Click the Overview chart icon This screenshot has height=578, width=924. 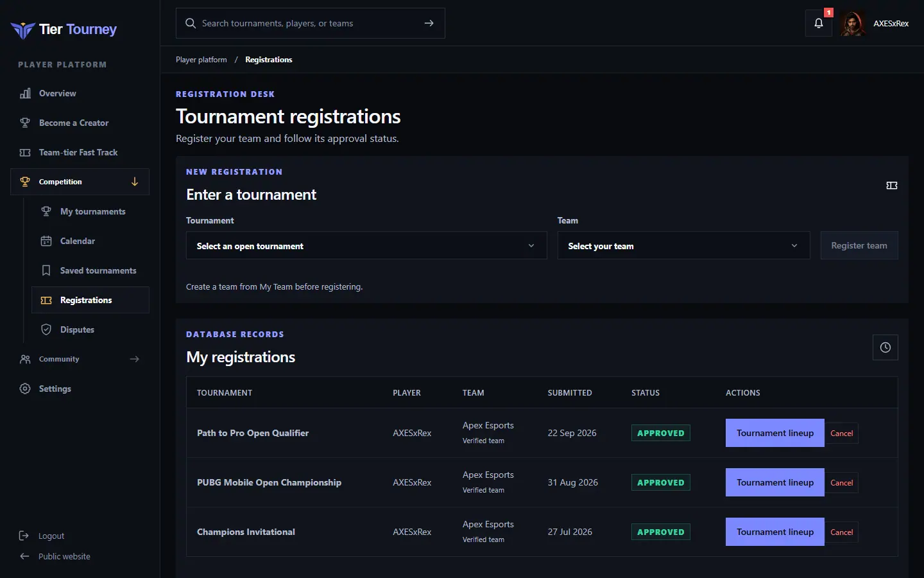pos(25,93)
